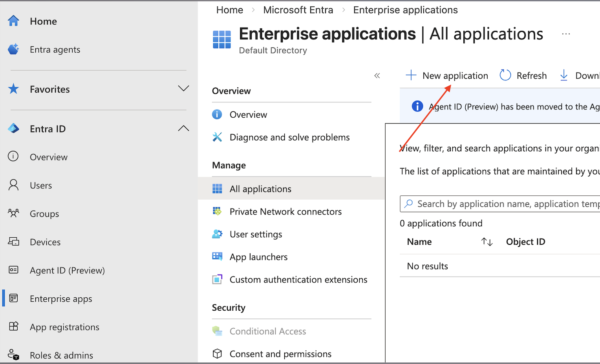The image size is (600, 364).
Task: Open Consent and permissions under Security
Action: pyautogui.click(x=280, y=354)
